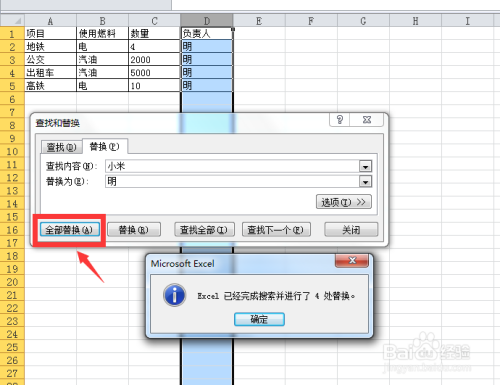Select row 1 header
The width and height of the screenshot is (500, 385).
pyautogui.click(x=12, y=34)
